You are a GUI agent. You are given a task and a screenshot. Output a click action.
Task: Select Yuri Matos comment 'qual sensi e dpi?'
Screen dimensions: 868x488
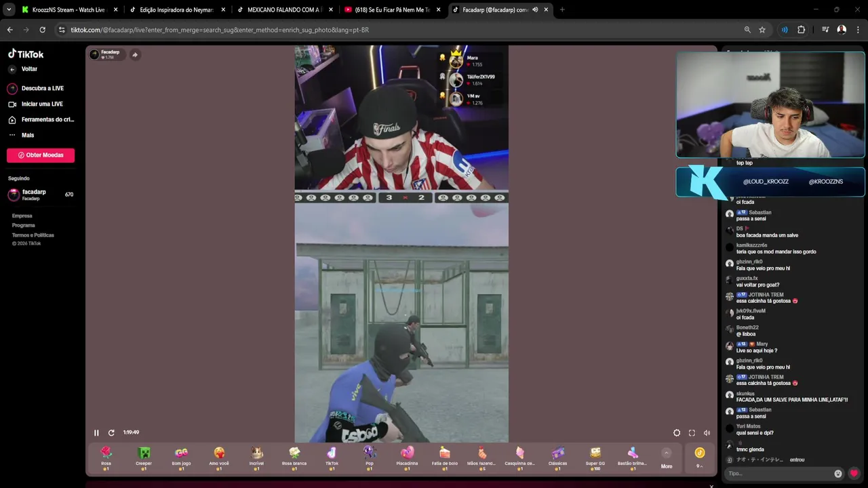pyautogui.click(x=755, y=432)
